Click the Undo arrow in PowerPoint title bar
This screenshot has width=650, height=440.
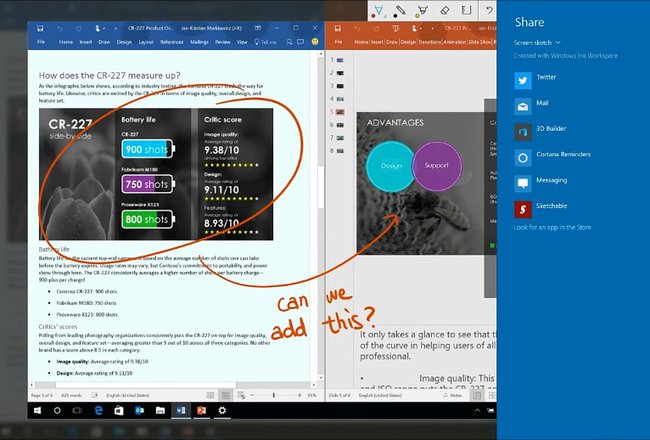pyautogui.click(x=357, y=28)
